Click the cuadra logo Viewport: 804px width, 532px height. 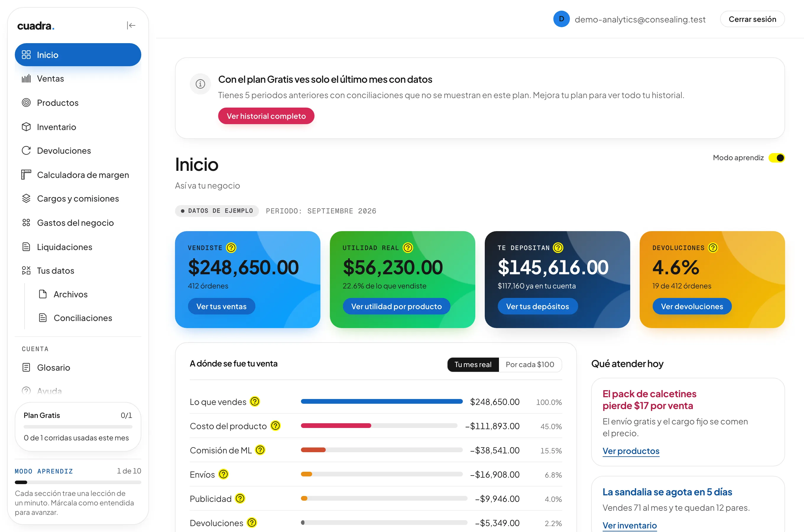pyautogui.click(x=36, y=26)
